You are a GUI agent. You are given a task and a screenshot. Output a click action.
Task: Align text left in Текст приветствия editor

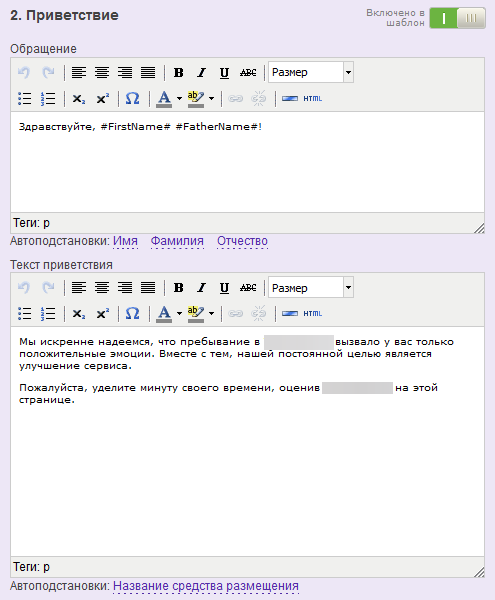79,287
